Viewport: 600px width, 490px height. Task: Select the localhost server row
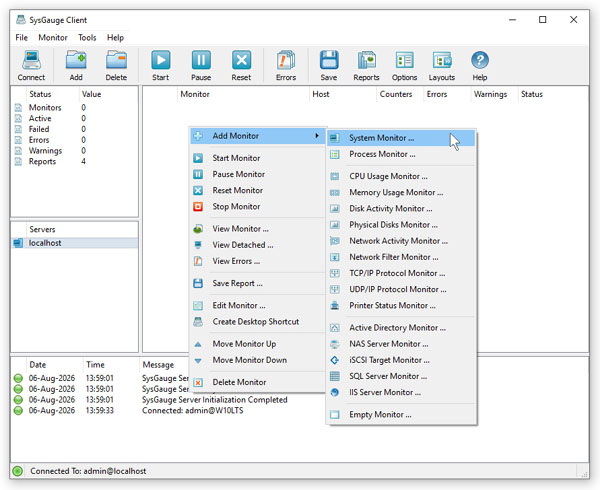tap(75, 243)
